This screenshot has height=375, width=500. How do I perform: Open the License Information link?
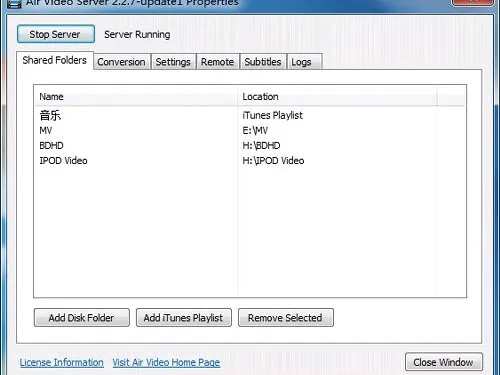(x=62, y=362)
